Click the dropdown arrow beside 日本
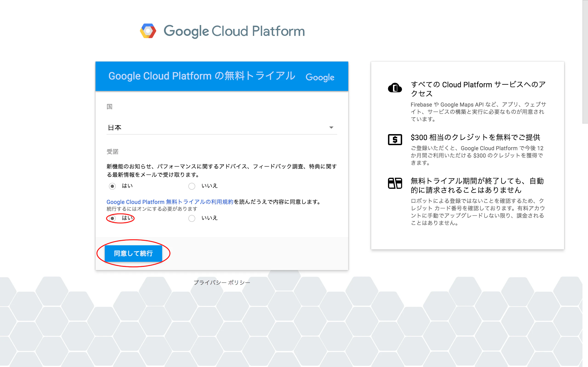Screen dimensions: 588x367 tap(332, 127)
